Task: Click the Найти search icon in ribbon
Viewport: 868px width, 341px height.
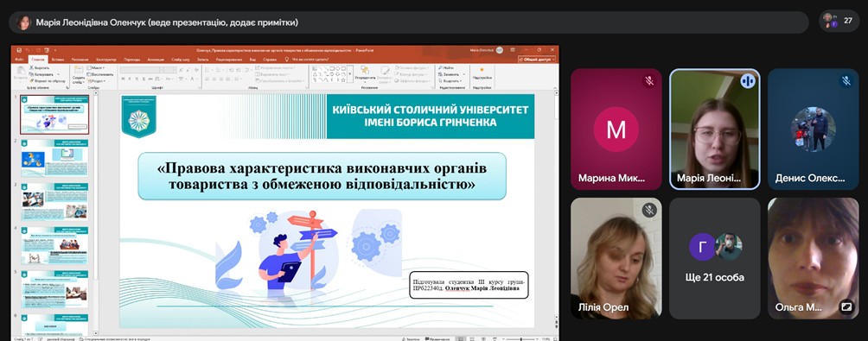Action: coord(441,68)
